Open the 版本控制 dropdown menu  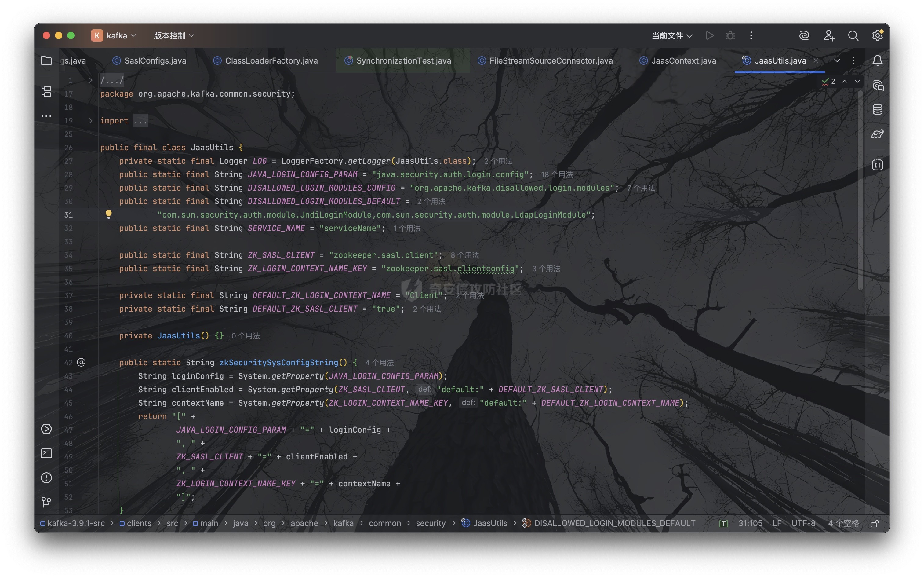tap(174, 35)
